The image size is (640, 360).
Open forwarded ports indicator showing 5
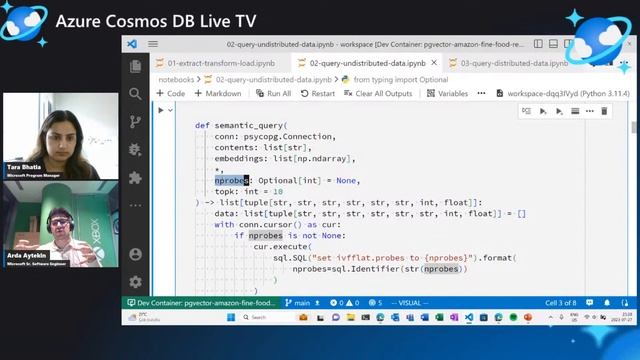[375, 303]
